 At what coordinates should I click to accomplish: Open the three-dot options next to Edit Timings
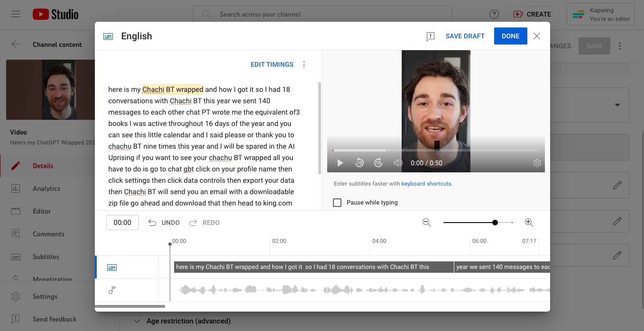pyautogui.click(x=304, y=64)
